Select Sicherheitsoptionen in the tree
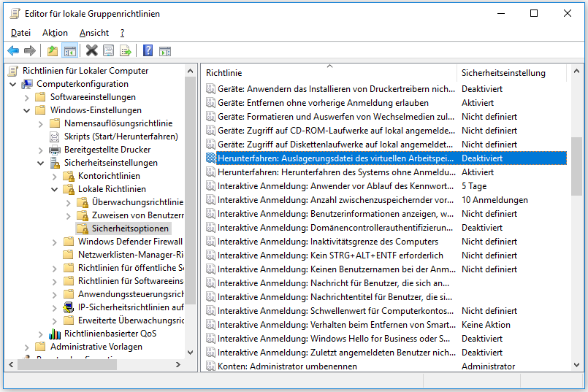Viewport: 588px width, 392px height. point(130,228)
